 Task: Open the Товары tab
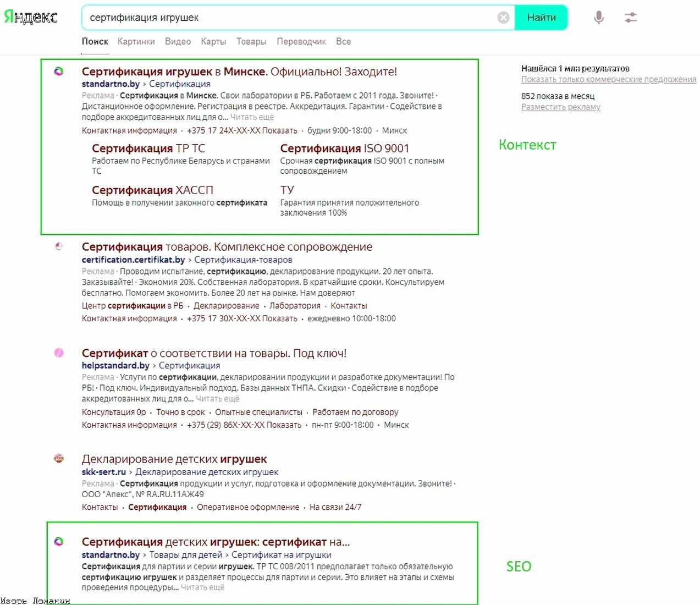point(251,41)
